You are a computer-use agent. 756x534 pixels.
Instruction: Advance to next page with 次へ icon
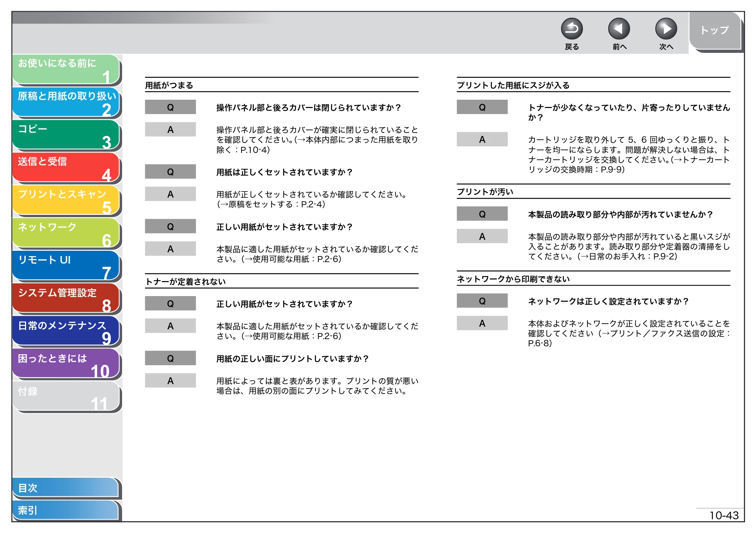point(666,29)
